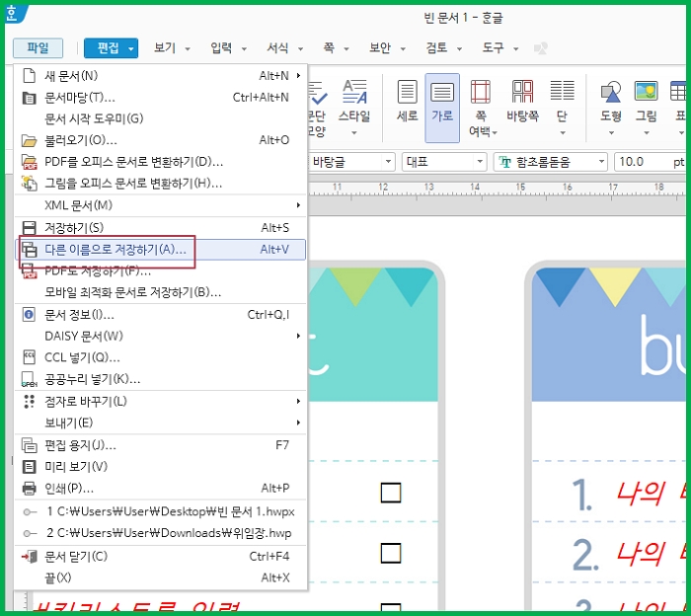Click the 인쇄 printer icon
Viewport: 691px width, 616px height.
[29, 489]
